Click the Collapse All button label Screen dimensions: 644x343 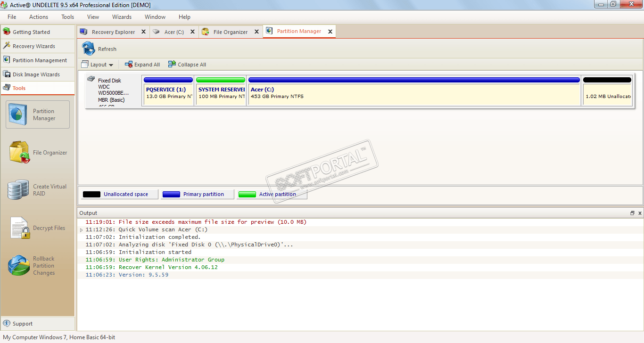tap(192, 65)
